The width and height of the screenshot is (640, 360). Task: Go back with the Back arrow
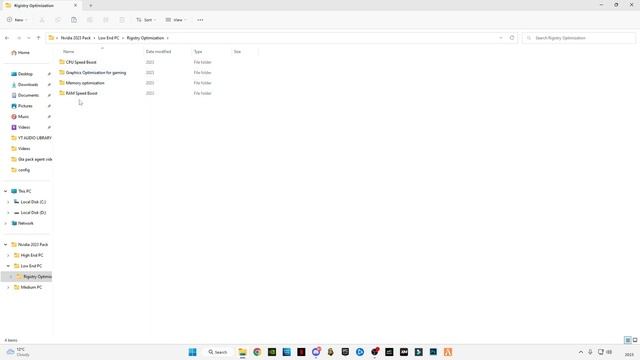7,38
